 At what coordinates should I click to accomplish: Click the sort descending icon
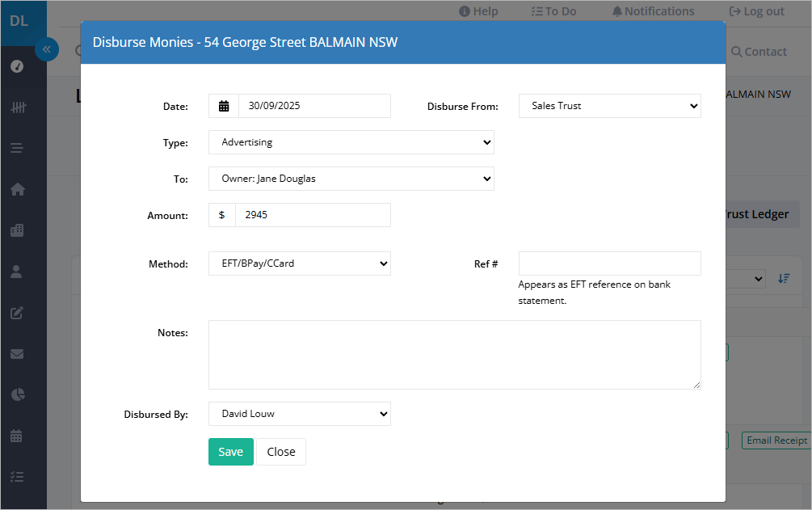(784, 278)
